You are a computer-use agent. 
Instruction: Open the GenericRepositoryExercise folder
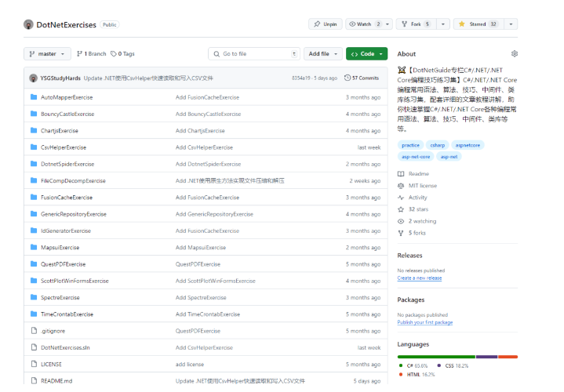(74, 214)
